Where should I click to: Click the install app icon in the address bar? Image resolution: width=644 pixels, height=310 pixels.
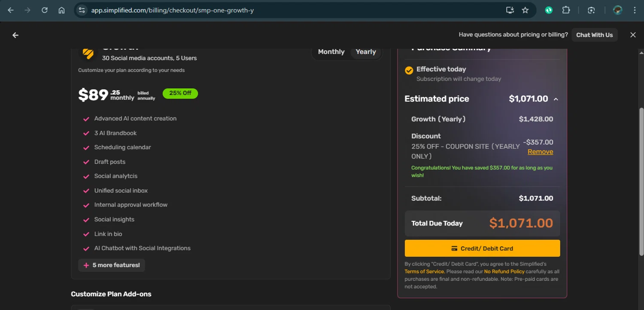point(510,10)
